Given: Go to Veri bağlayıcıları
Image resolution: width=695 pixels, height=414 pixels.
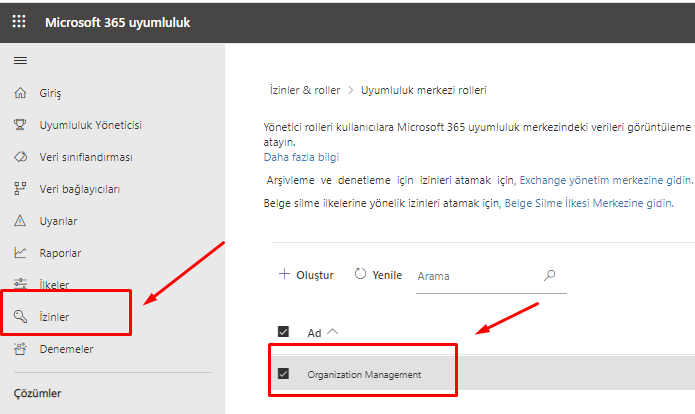Looking at the screenshot, I should click(x=80, y=189).
